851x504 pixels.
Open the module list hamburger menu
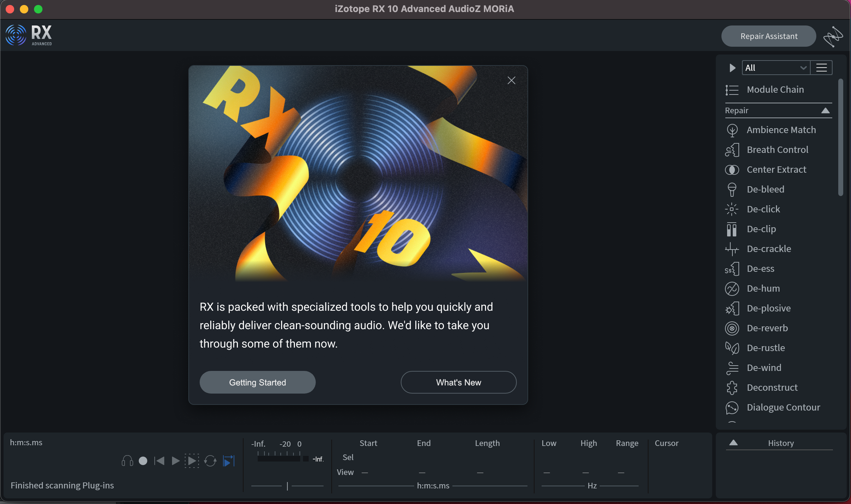pos(821,68)
